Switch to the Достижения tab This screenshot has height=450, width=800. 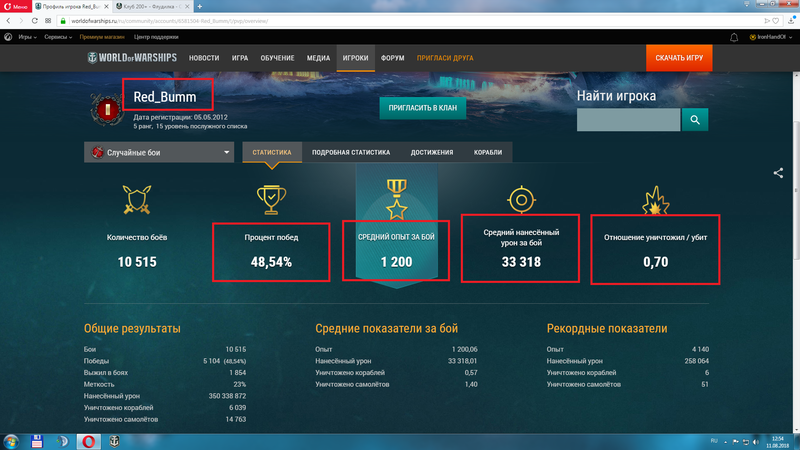[432, 153]
